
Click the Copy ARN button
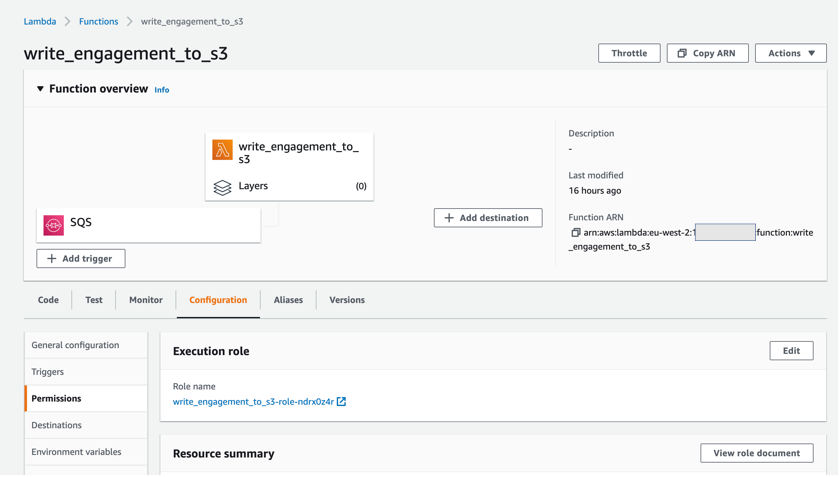point(707,53)
